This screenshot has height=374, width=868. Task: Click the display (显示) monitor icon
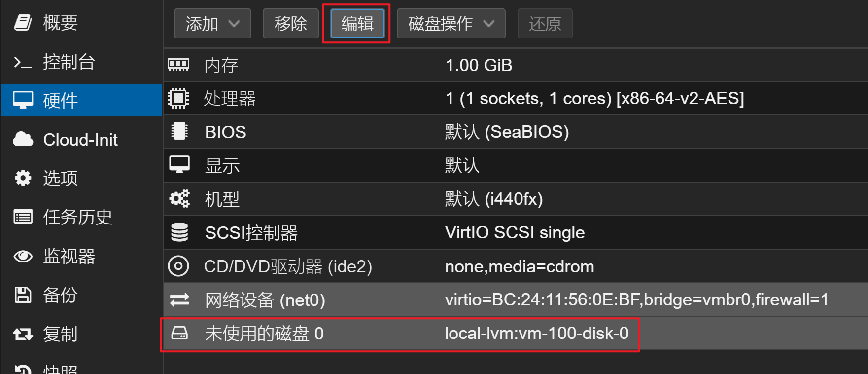point(179,165)
